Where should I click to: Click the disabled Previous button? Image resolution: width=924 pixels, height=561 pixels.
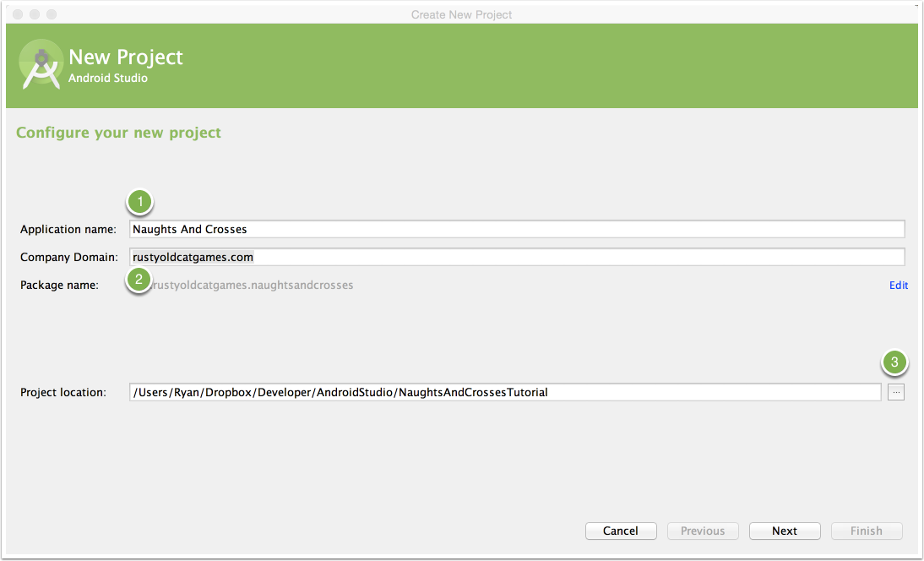(703, 531)
